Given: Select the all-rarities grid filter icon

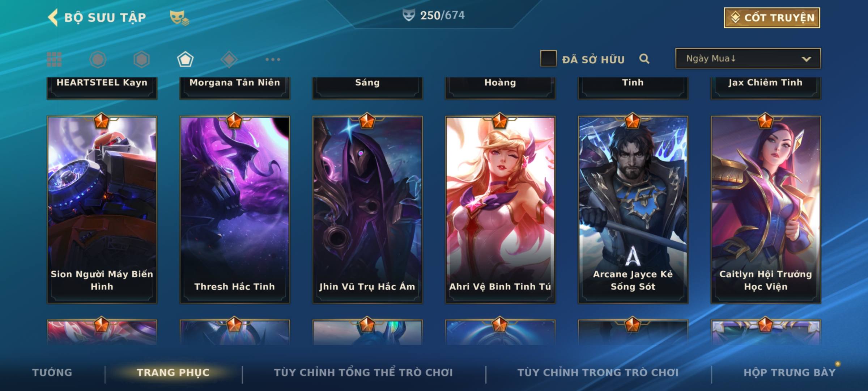Looking at the screenshot, I should pos(54,59).
